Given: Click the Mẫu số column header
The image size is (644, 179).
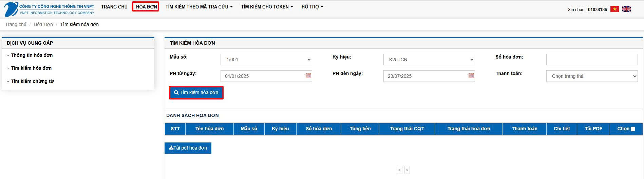Looking at the screenshot, I should pyautogui.click(x=249, y=129).
